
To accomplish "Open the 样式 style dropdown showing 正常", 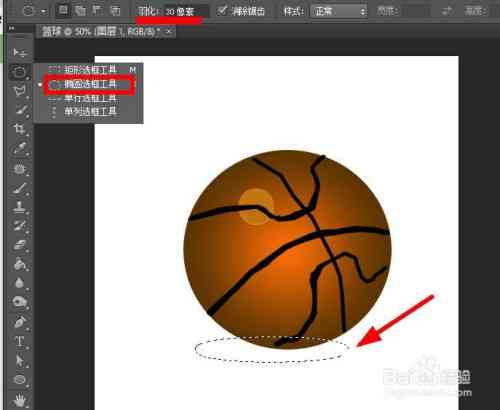I will coord(339,12).
